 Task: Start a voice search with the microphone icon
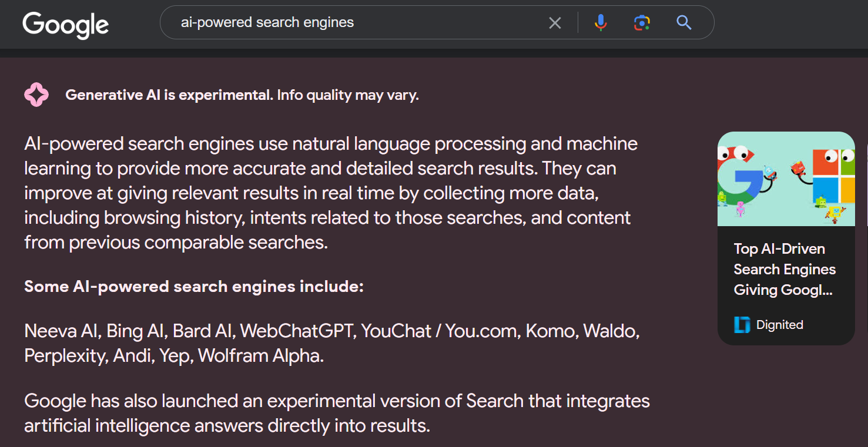pos(601,22)
